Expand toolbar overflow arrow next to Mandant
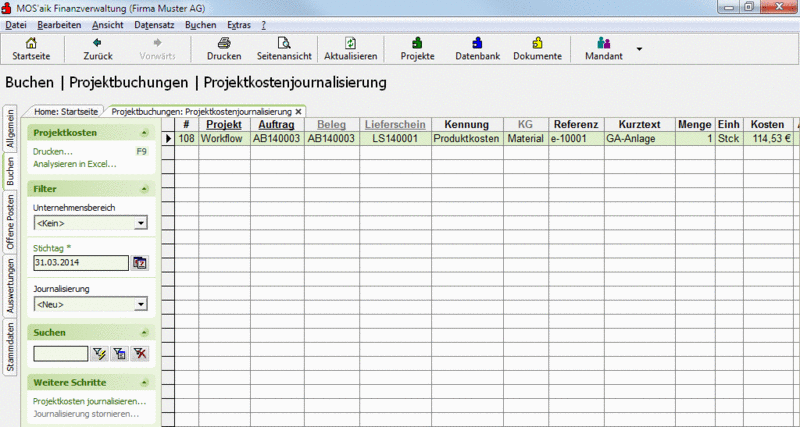 pos(639,49)
